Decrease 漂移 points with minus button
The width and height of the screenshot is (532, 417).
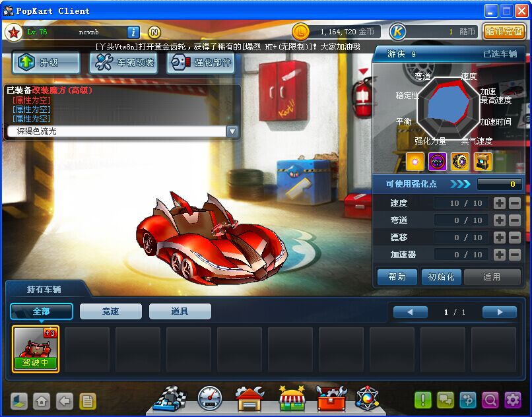coord(515,237)
